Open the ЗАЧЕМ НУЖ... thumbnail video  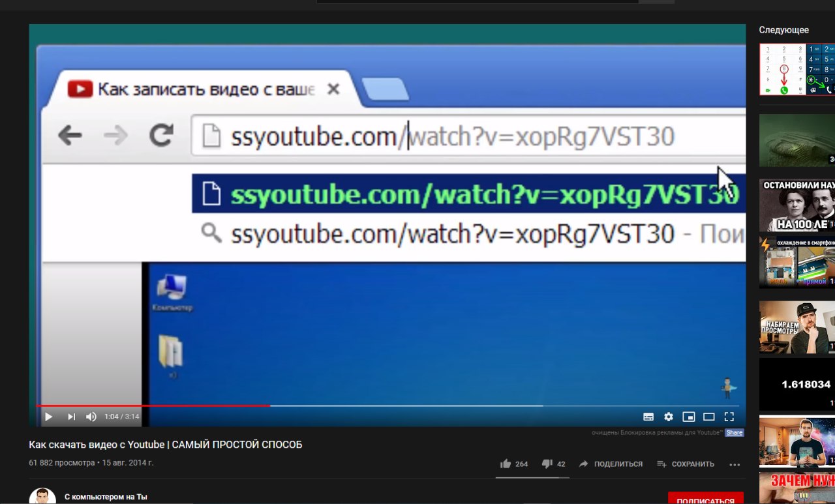pos(797,488)
